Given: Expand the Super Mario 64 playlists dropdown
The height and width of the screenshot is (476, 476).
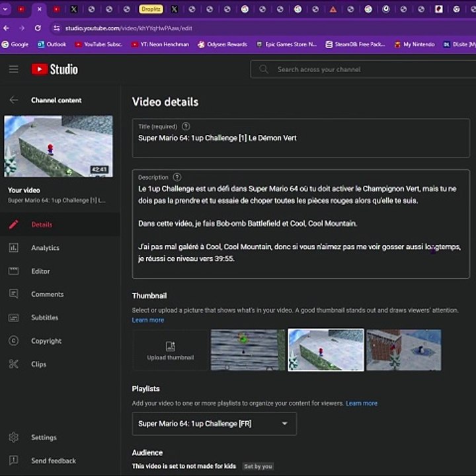Looking at the screenshot, I should point(214,424).
